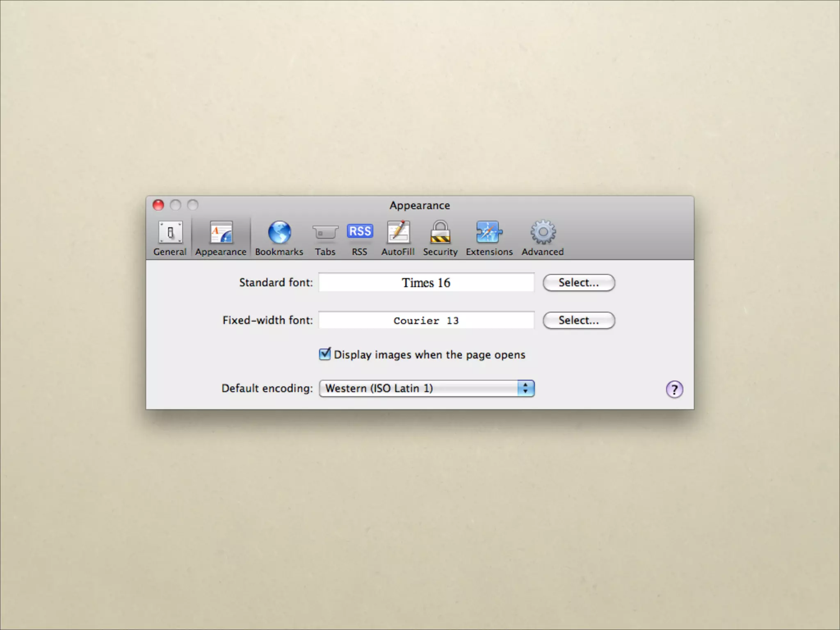Screen dimensions: 840x630
Task: Open the Extensions puzzle-piece icon
Action: (489, 233)
